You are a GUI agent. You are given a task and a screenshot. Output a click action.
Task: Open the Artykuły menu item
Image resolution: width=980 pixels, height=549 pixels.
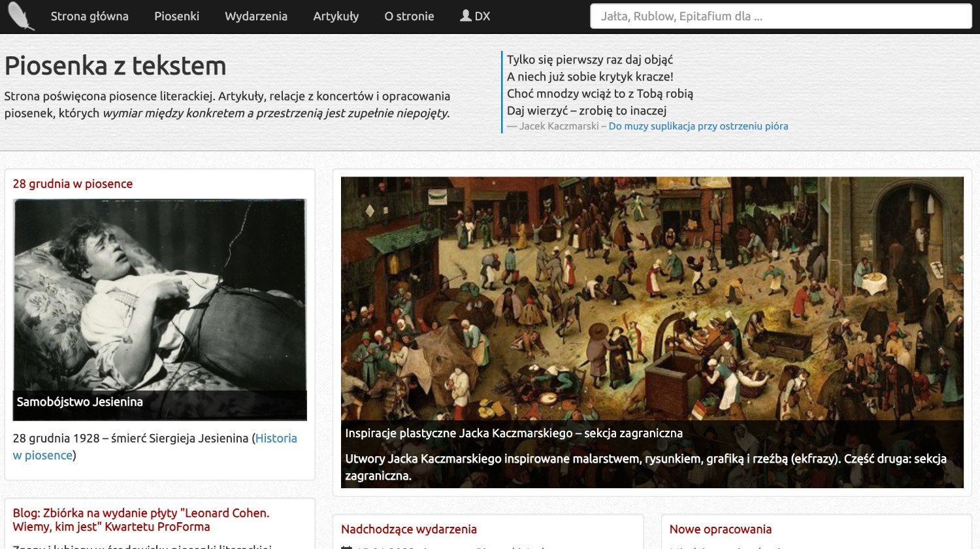336,16
